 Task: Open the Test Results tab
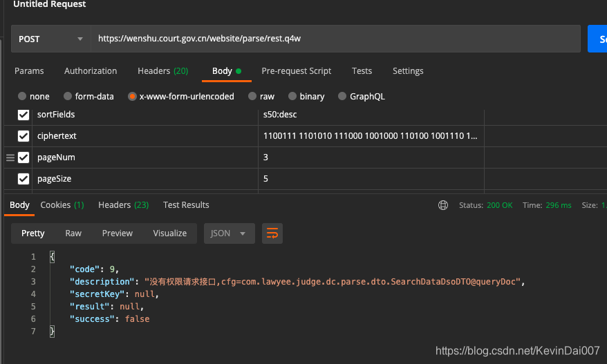point(186,205)
